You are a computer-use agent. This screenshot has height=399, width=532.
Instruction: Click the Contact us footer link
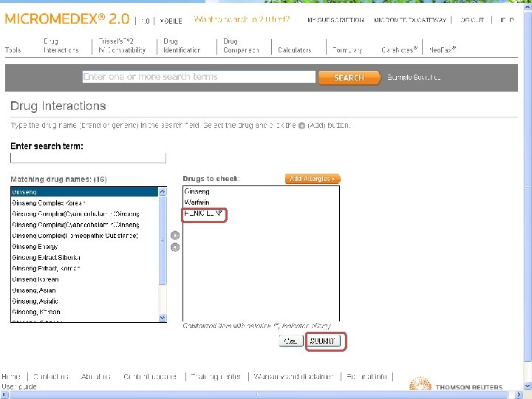click(x=51, y=377)
